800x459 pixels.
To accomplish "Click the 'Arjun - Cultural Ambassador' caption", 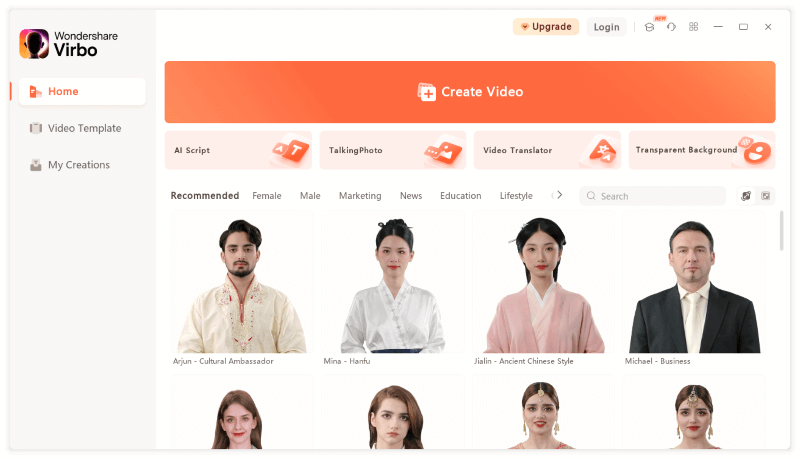I will click(x=223, y=361).
